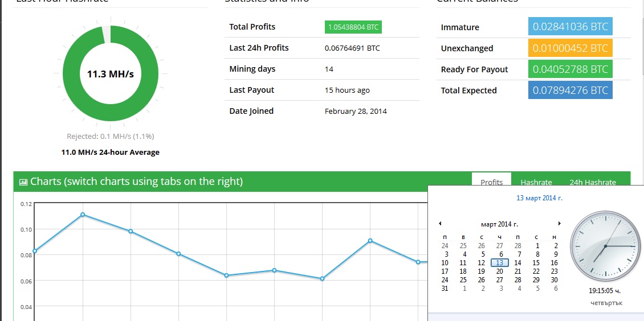Screen dimensions: 644x321
Task: Click the chart icon beside Charts heading
Action: coord(23,182)
